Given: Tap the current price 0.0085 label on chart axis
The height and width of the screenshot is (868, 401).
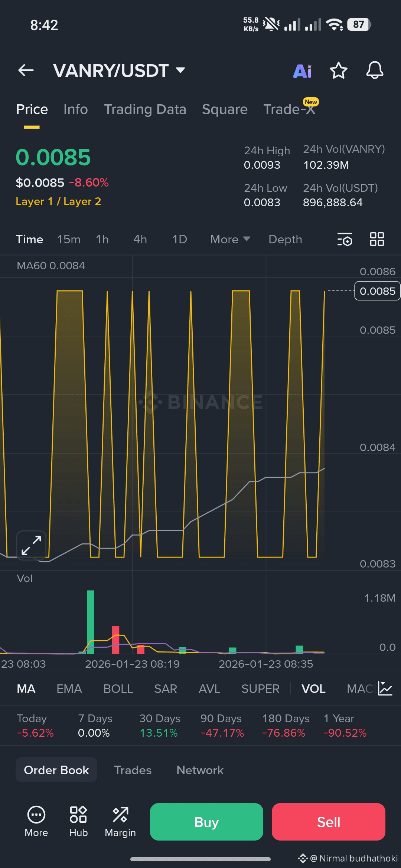Looking at the screenshot, I should (x=377, y=291).
